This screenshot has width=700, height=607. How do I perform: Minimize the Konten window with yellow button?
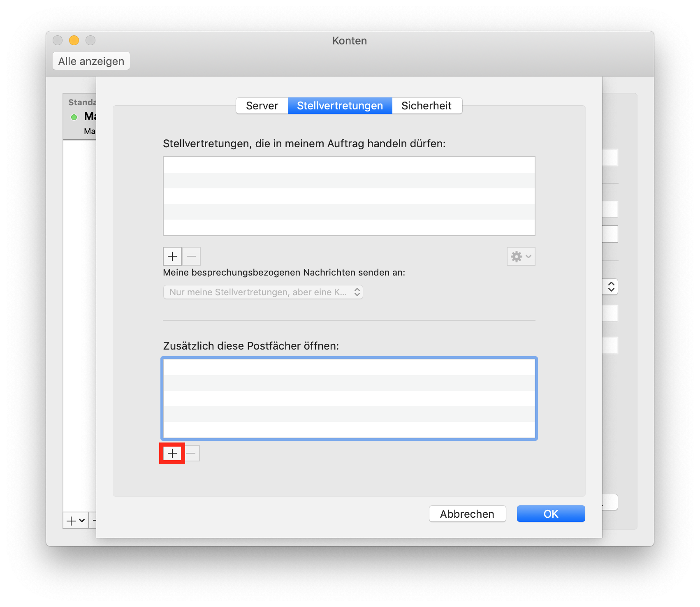click(74, 40)
